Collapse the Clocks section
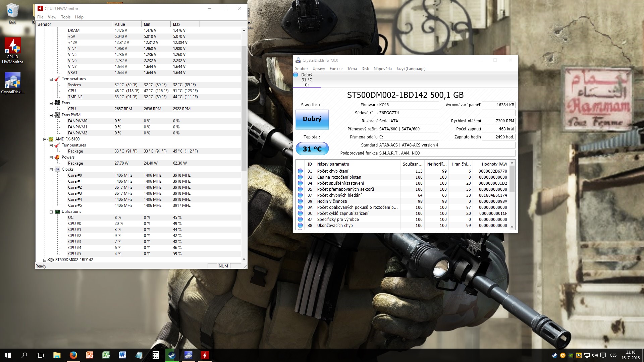The width and height of the screenshot is (644, 362). tap(51, 170)
